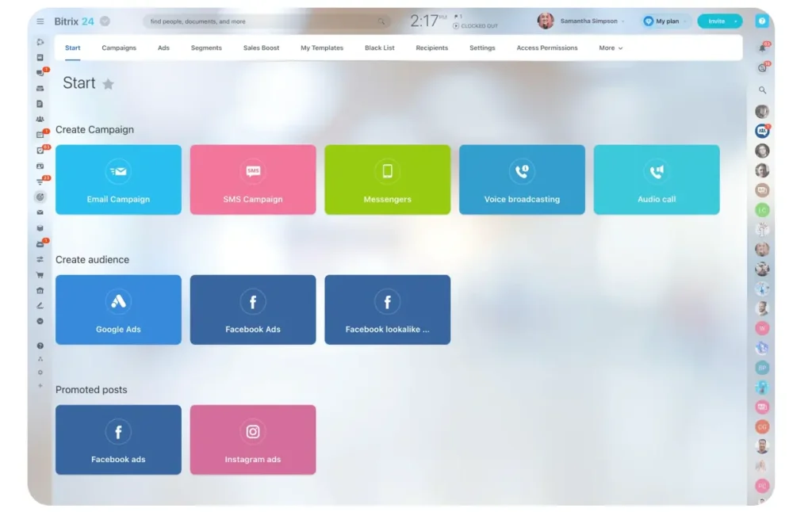Create an Audio call campaign
The image size is (812, 512).
pos(656,179)
